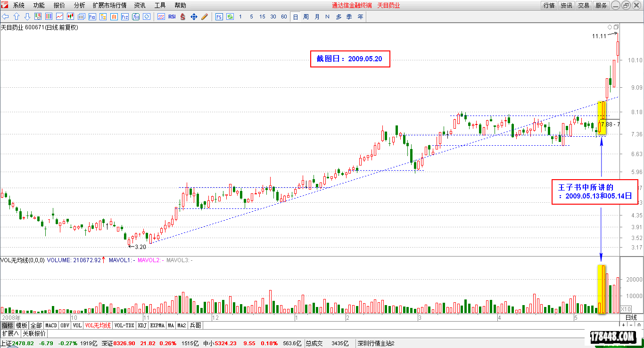Click the F12 toolbar icon
Screen dimensions: 644x348
[124, 17]
